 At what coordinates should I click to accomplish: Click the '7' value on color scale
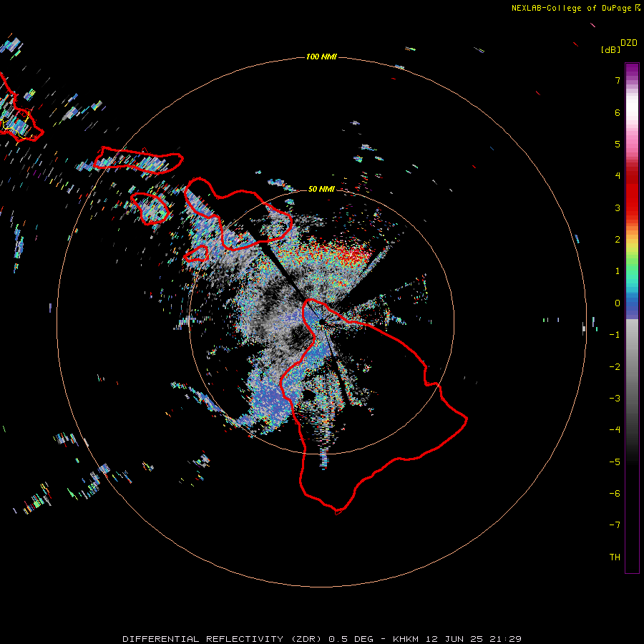[618, 80]
